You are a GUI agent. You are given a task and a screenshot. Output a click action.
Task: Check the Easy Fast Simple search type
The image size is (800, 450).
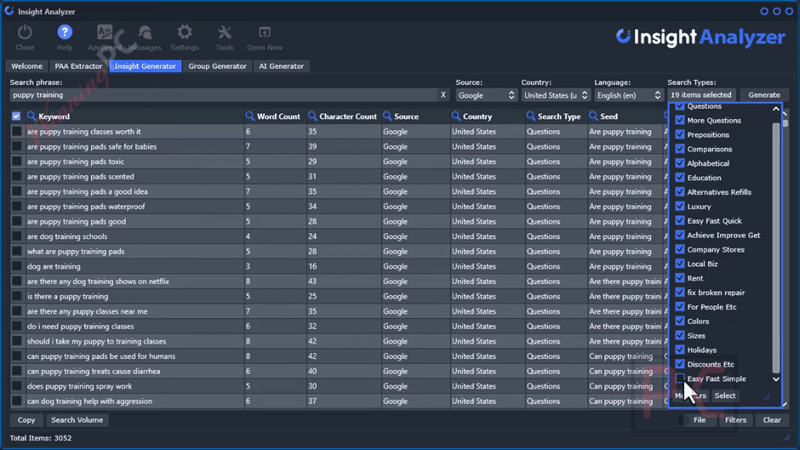click(680, 379)
